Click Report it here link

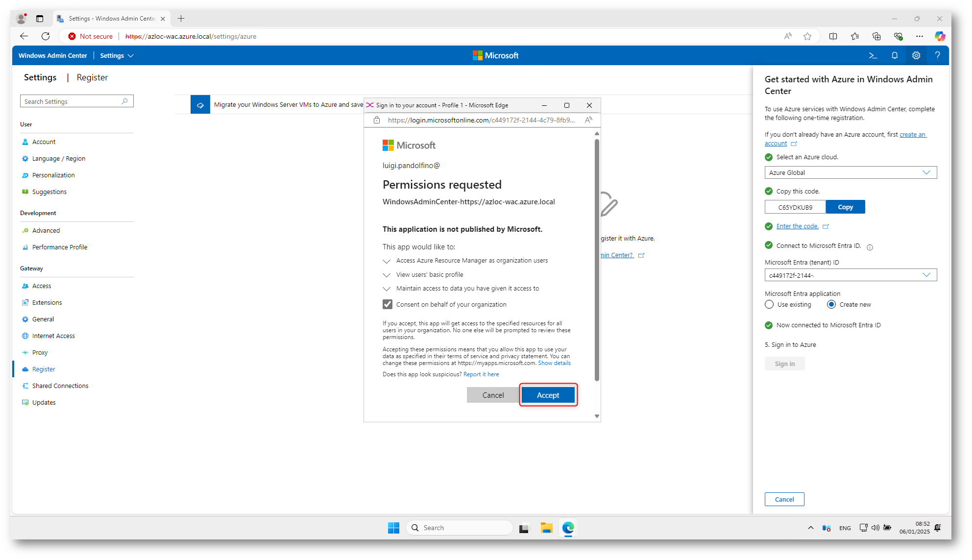coord(481,374)
